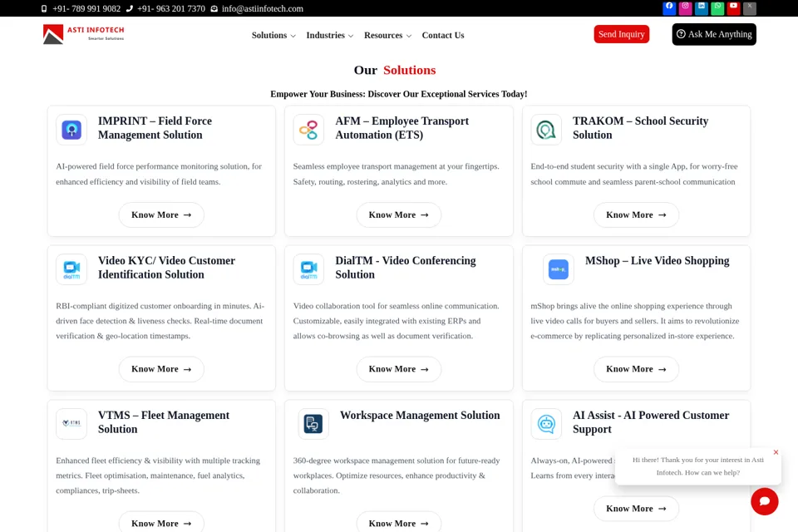Open MShop – Live Video Shopping title
Image resolution: width=798 pixels, height=532 pixels.
pos(657,261)
